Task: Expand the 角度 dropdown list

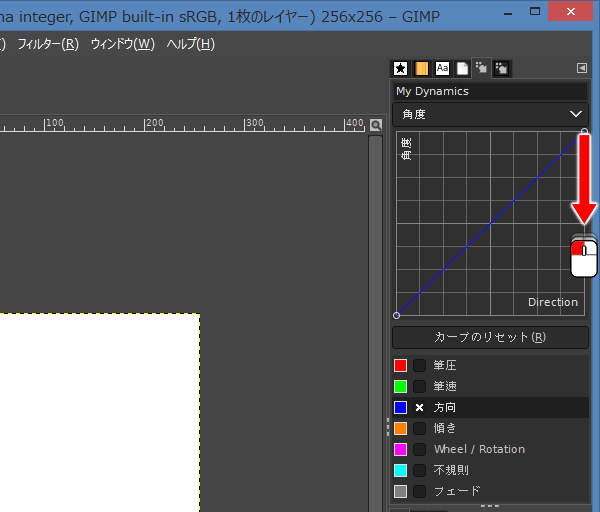Action: click(x=490, y=114)
